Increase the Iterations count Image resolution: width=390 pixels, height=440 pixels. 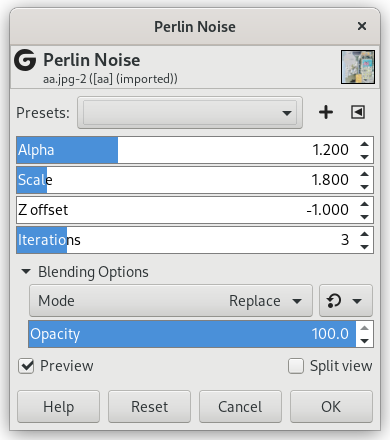pos(365,234)
